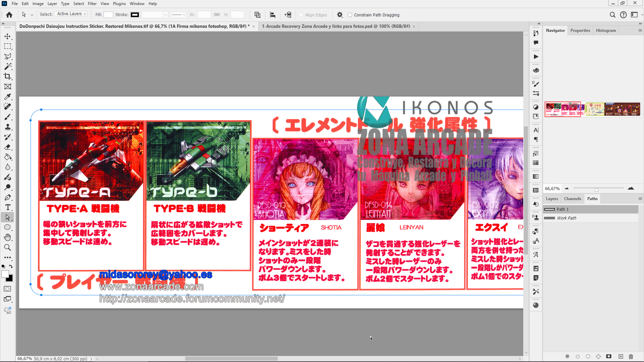Image resolution: width=644 pixels, height=362 pixels.
Task: Select the Polygonal Lasso tool
Action: pos(7,56)
